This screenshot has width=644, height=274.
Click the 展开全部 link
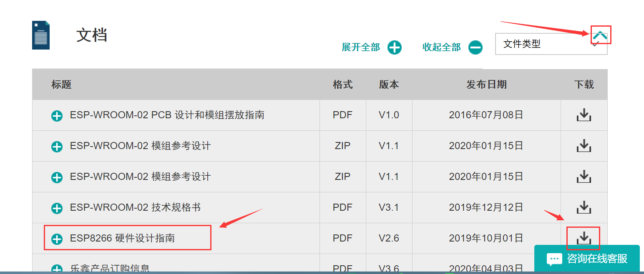pos(361,47)
